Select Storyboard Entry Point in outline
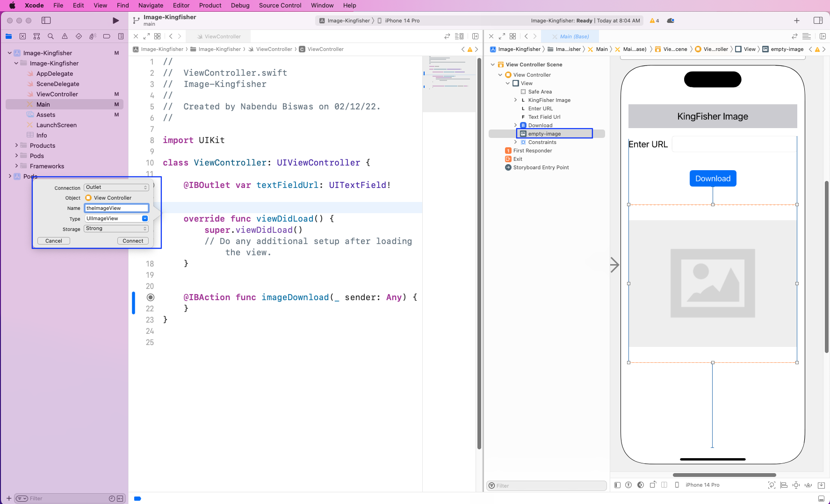Screen dimensions: 830x504 click(541, 167)
